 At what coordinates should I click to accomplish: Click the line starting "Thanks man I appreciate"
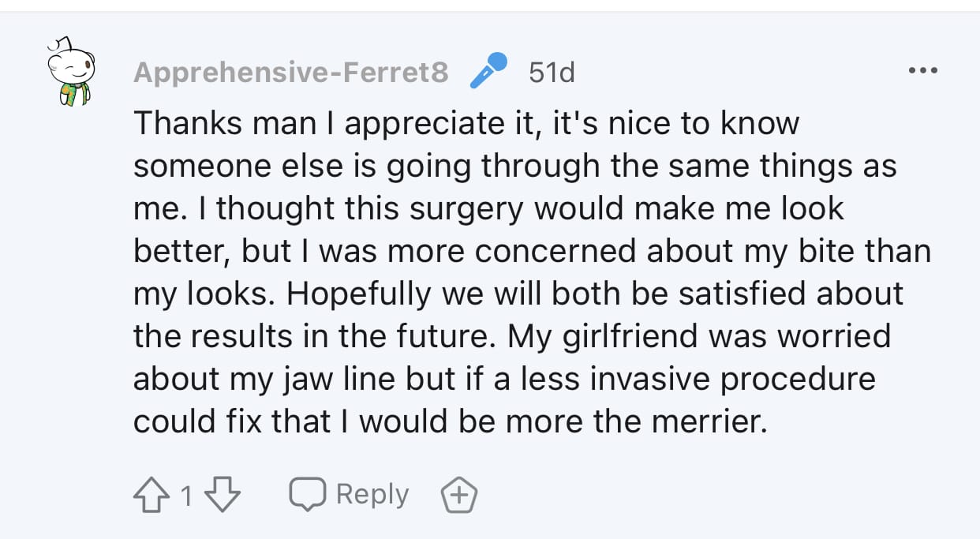(466, 124)
